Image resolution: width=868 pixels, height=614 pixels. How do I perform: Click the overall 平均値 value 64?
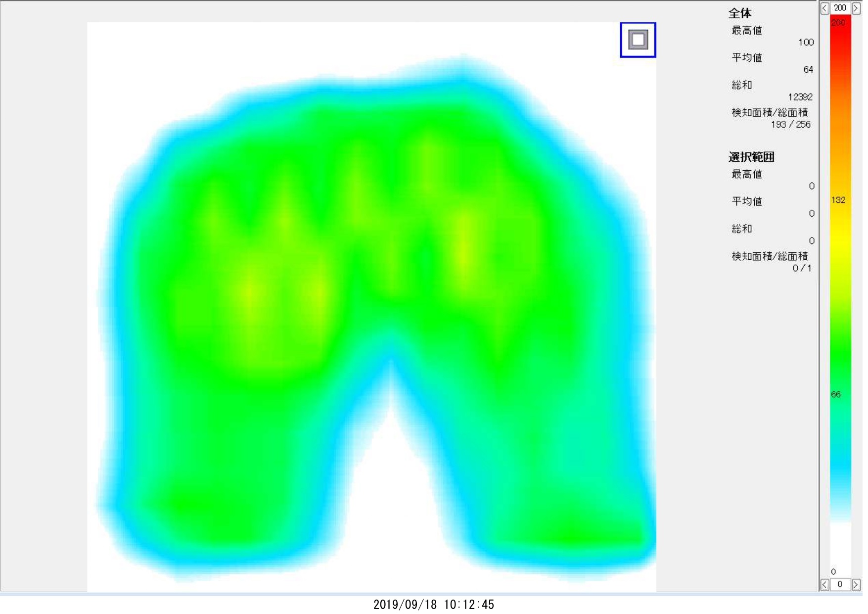click(808, 70)
